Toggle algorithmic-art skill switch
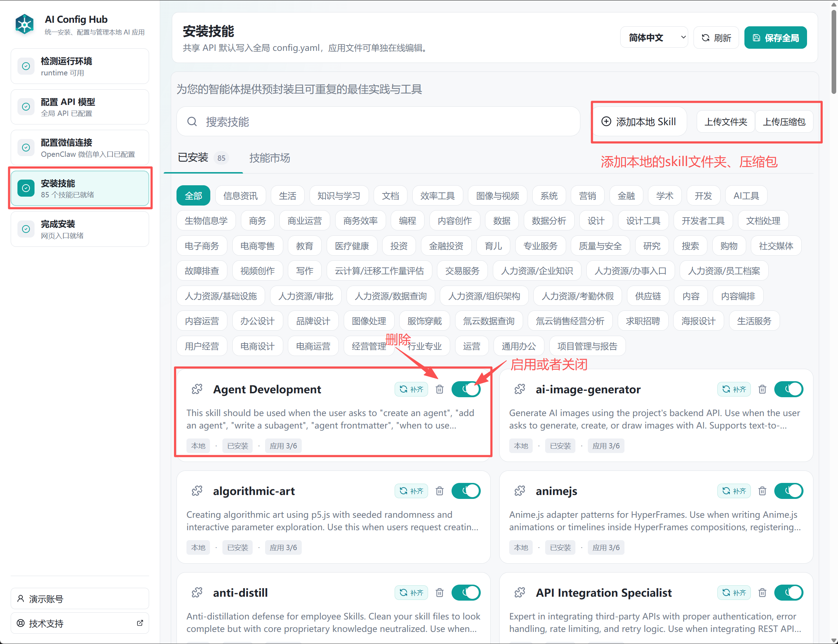The width and height of the screenshot is (838, 644). click(x=466, y=491)
